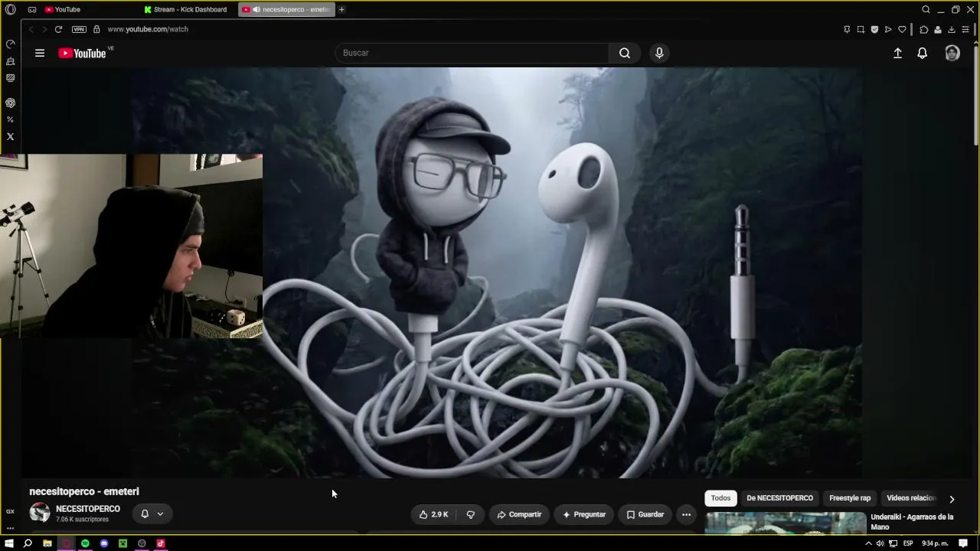The width and height of the screenshot is (980, 551).
Task: Switch to the Stream - Kick Dashboard tab
Action: click(x=188, y=9)
